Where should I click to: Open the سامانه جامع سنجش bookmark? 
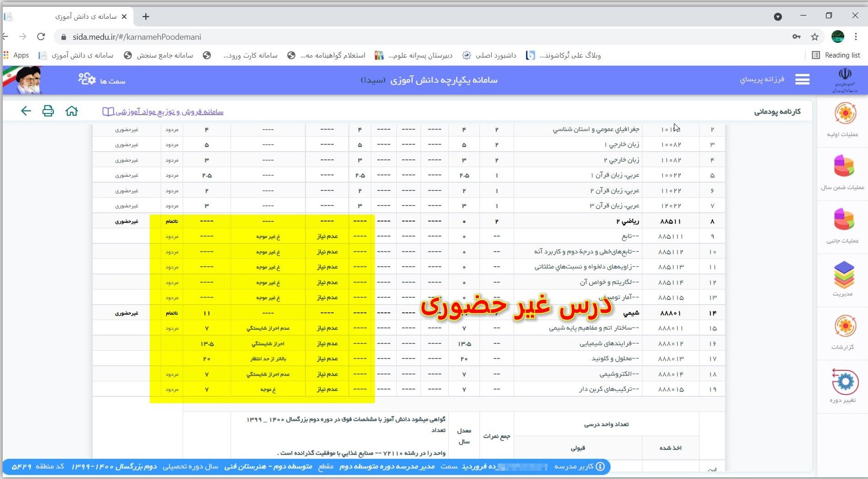pos(158,55)
